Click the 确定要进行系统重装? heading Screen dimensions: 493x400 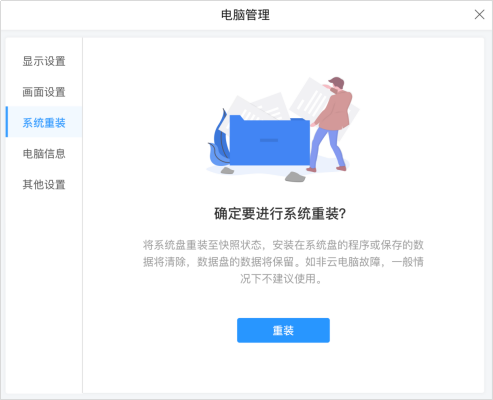[280, 214]
